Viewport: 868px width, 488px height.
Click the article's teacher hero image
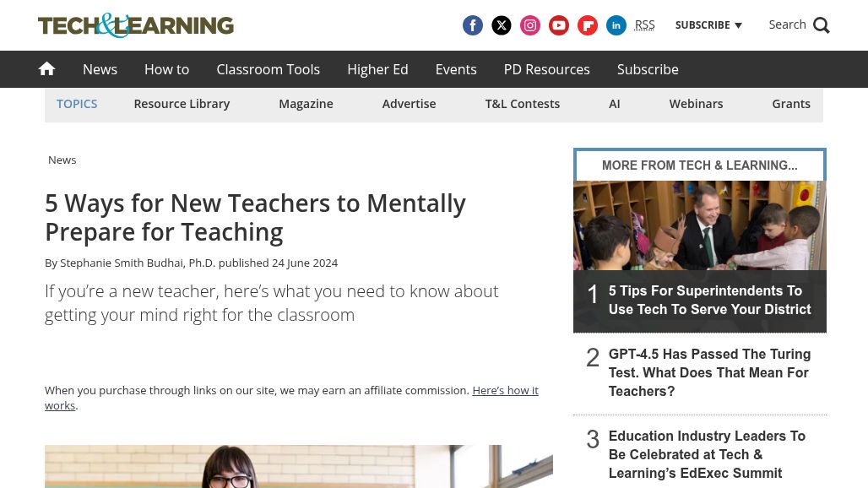(299, 466)
